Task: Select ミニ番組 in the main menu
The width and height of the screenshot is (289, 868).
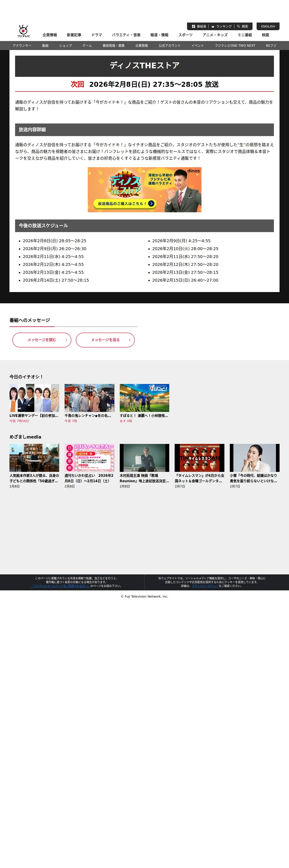Action: [x=245, y=35]
